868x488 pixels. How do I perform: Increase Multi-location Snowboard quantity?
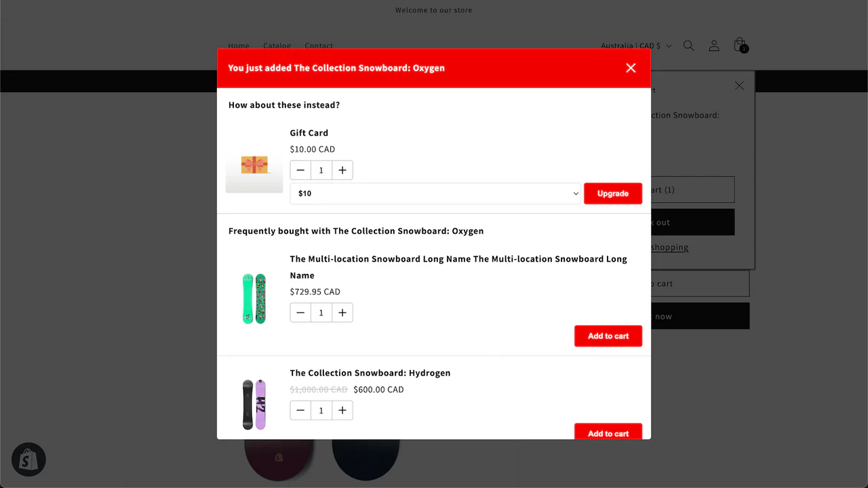342,312
